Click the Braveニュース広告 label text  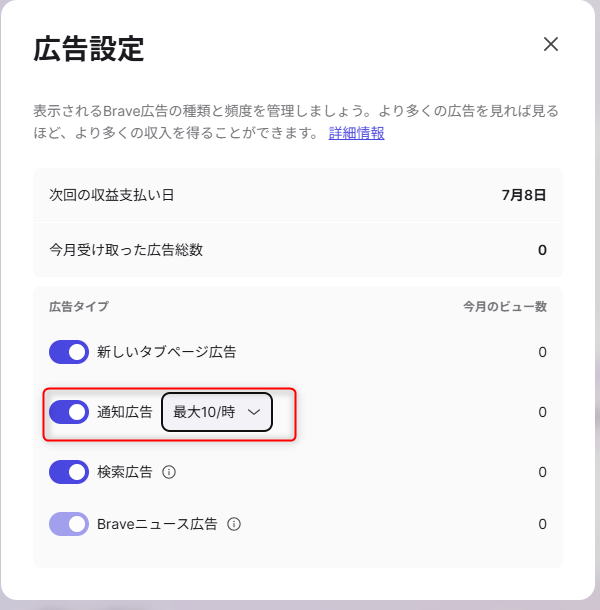[159, 524]
